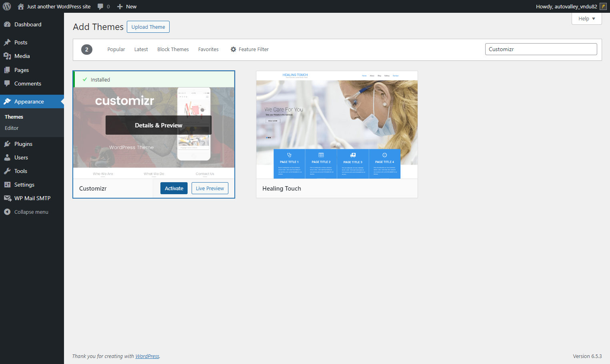610x364 pixels.
Task: Click the Feature Filter label
Action: coord(254,50)
